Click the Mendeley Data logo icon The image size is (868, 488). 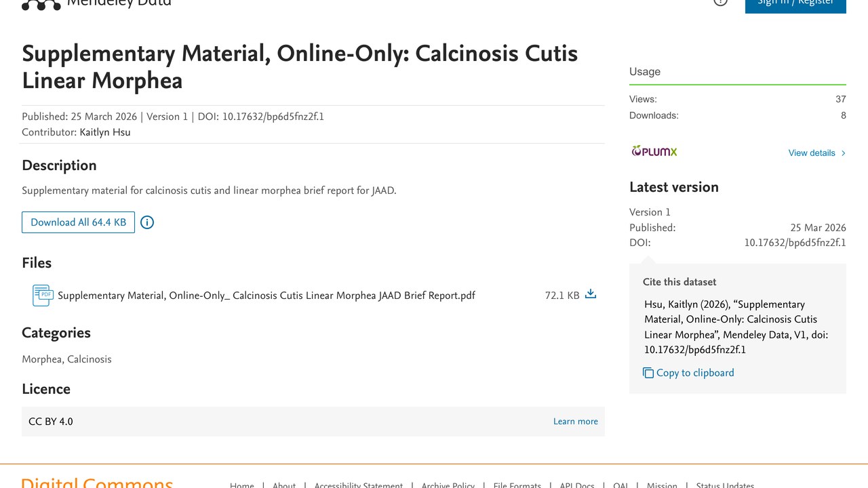tap(41, 4)
